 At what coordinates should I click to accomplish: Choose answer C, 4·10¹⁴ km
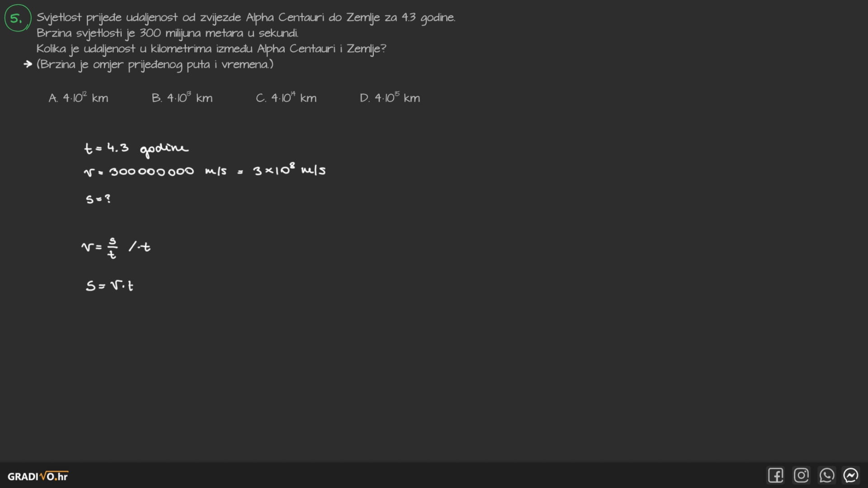point(286,98)
